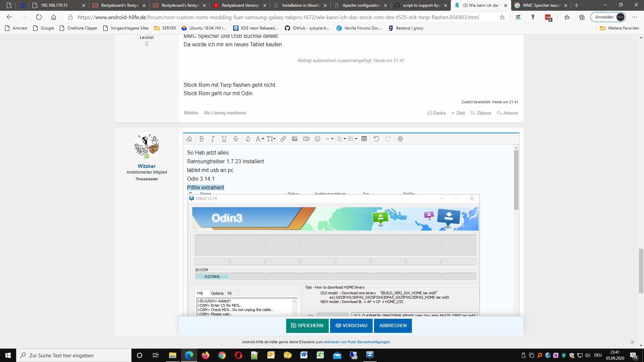644x362 pixels.
Task: Open Firefox from the taskbar
Action: [205, 355]
